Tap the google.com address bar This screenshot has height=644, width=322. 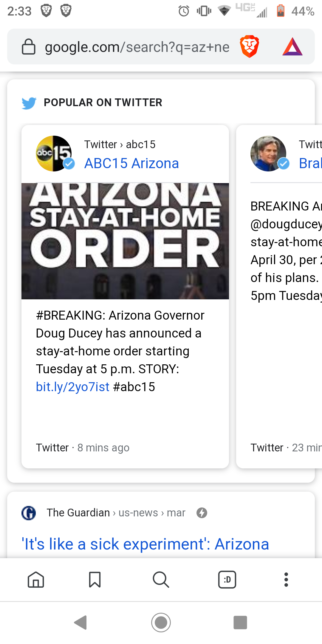137,47
